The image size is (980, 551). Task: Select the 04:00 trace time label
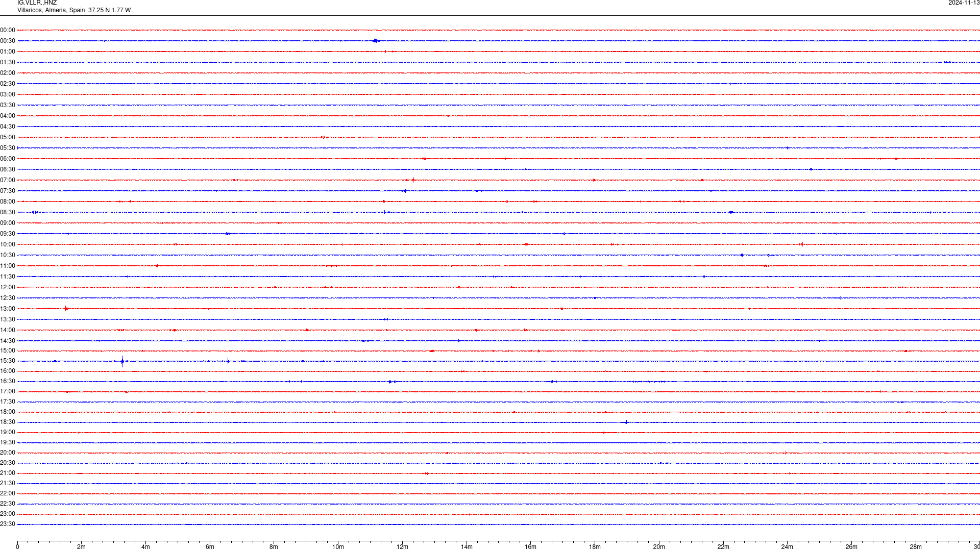[x=8, y=116]
